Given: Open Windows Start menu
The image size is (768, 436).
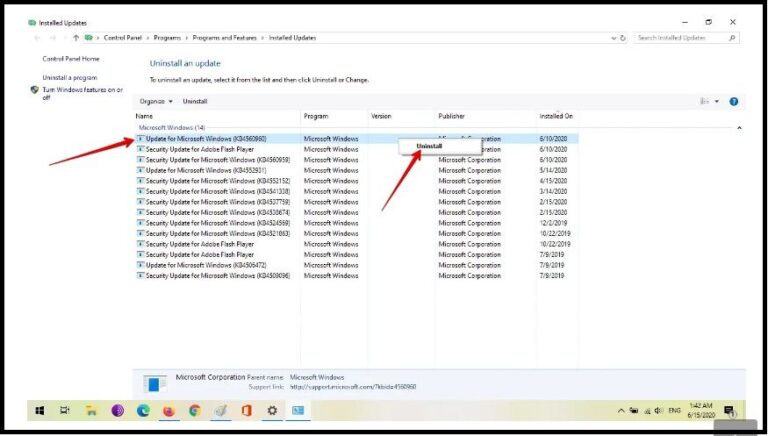Looking at the screenshot, I should point(40,411).
